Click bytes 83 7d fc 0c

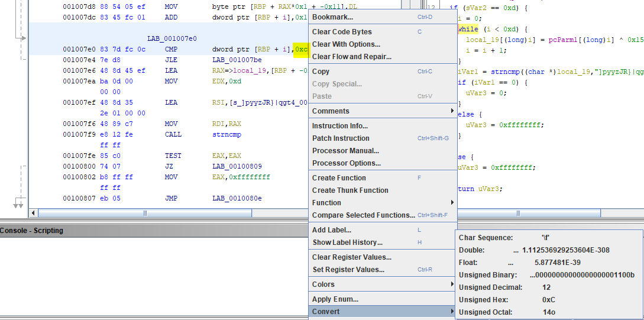tap(123, 49)
